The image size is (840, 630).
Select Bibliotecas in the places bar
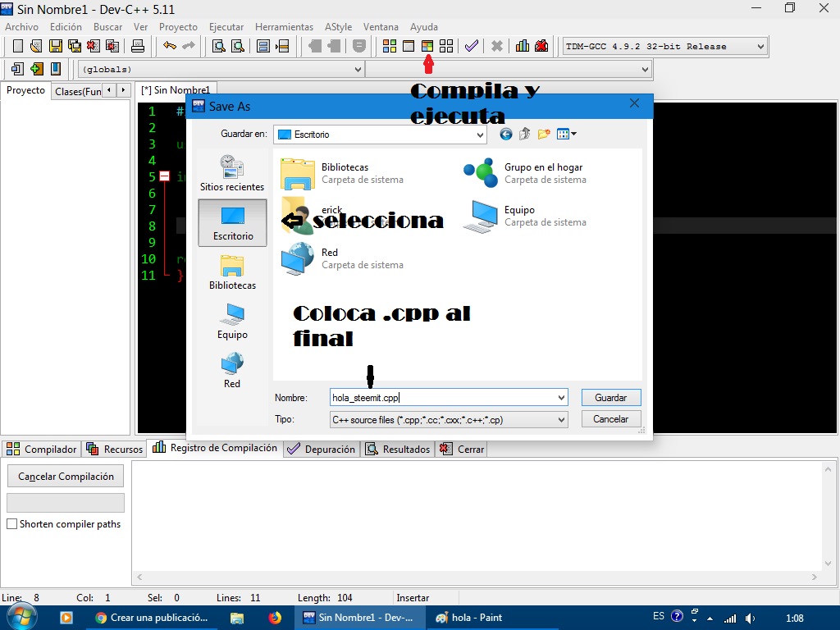232,272
